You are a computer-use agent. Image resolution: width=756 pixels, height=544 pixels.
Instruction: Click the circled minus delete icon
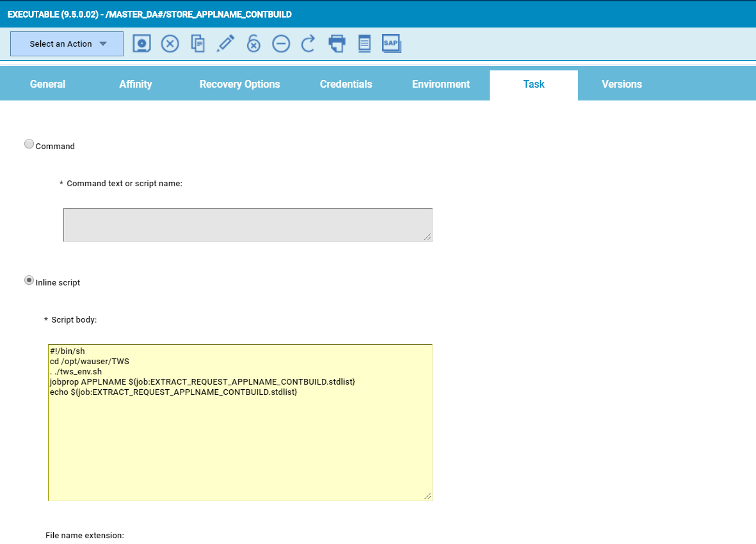[281, 44]
